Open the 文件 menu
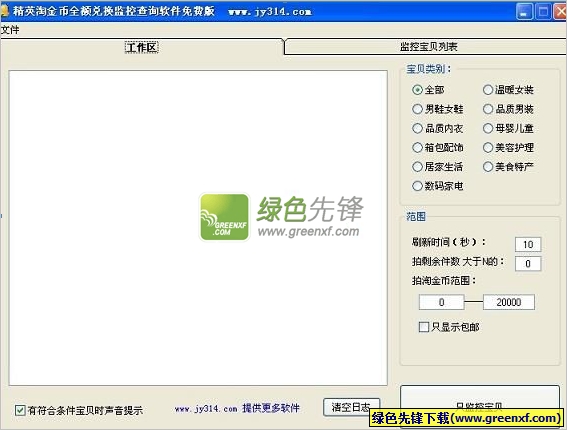This screenshot has width=567, height=430. [10, 30]
